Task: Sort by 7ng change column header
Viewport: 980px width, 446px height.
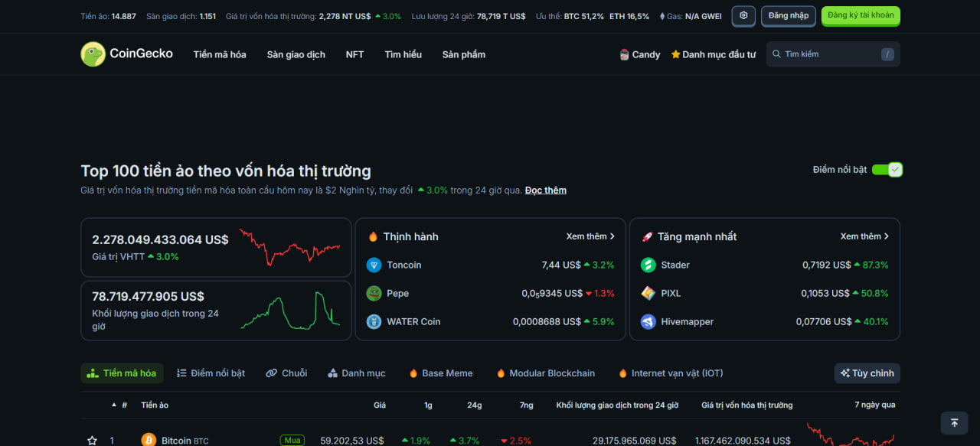Action: tap(526, 405)
